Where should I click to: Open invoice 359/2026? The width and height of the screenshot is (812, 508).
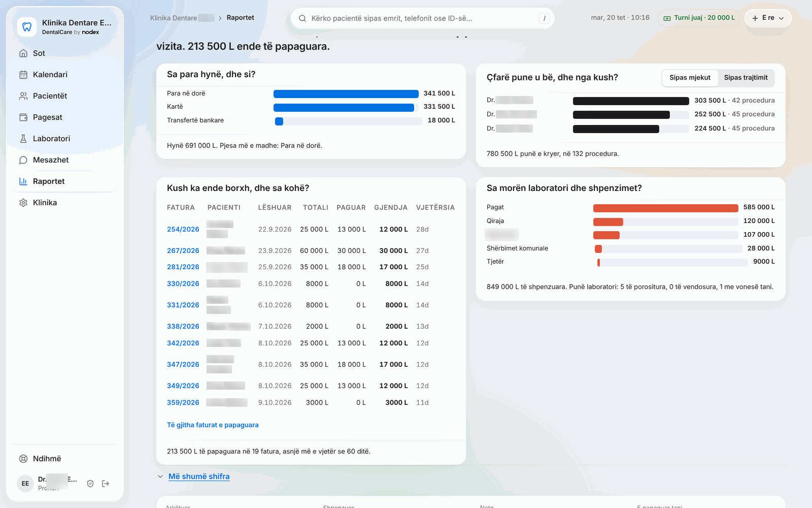point(183,403)
